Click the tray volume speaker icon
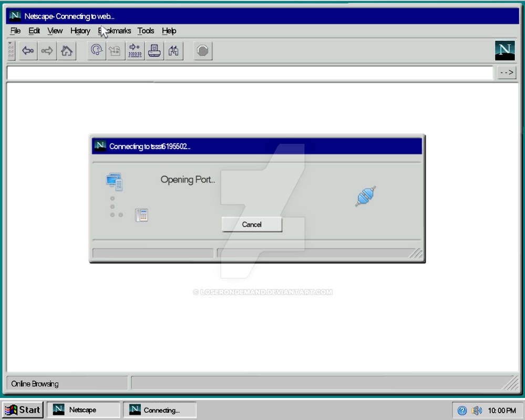This screenshot has width=525, height=420. point(477,411)
